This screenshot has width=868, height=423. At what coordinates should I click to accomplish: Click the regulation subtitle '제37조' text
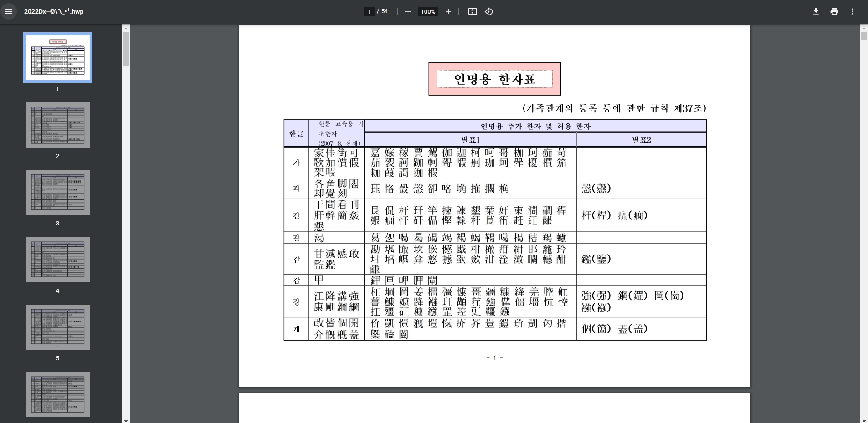coord(688,108)
